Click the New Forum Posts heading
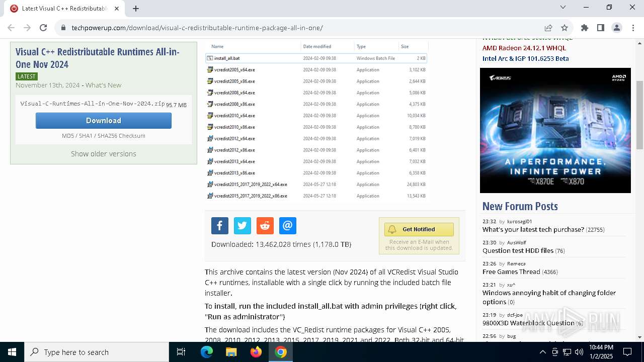 (520, 207)
